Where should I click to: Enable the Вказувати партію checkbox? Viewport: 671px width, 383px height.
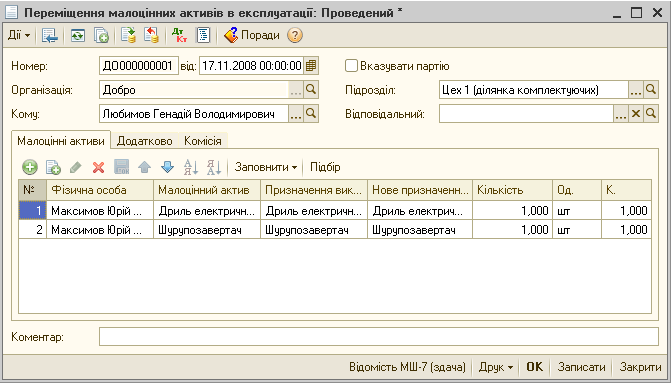(351, 66)
